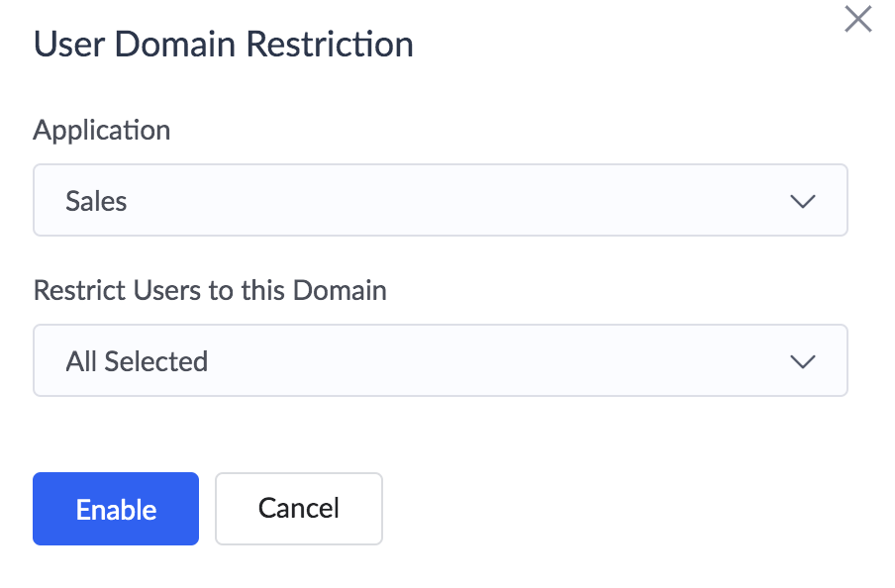
Task: Click the blue Enable button
Action: click(x=116, y=509)
